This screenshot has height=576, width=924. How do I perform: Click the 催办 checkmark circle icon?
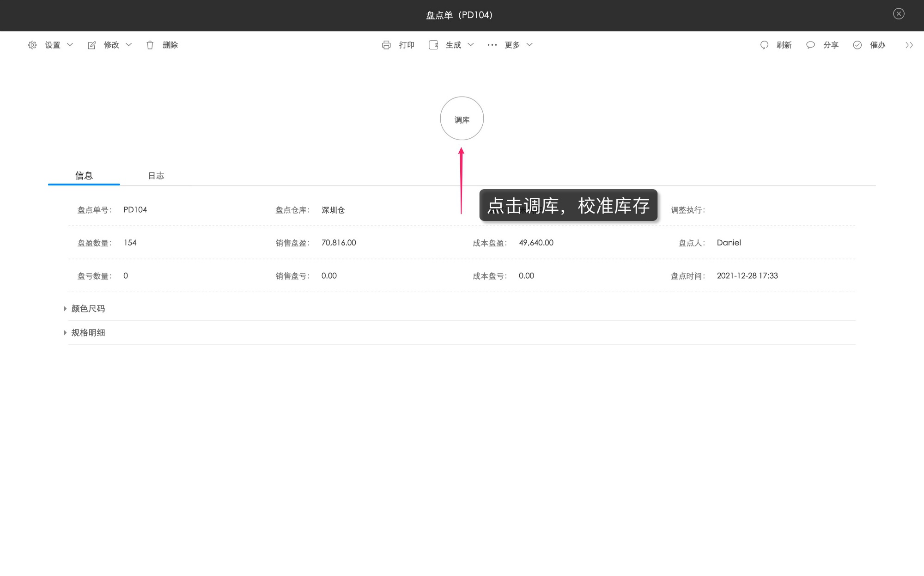(857, 45)
